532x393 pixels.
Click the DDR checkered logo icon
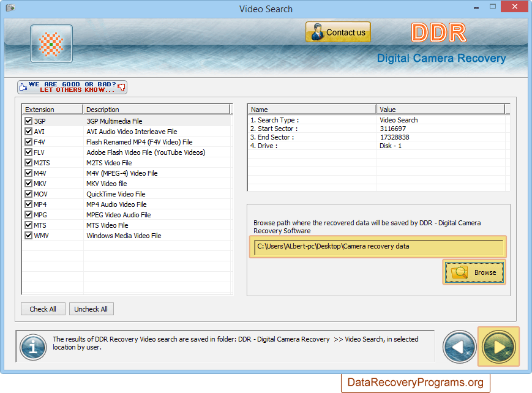(x=51, y=44)
